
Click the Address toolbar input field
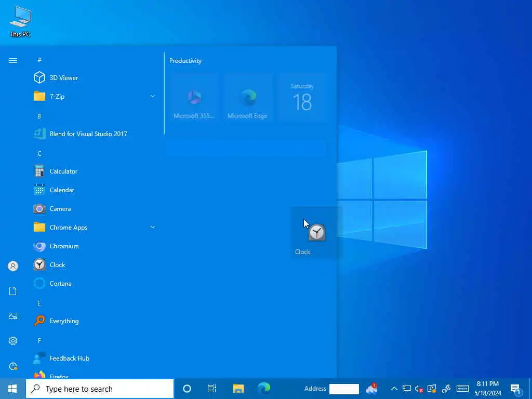pyautogui.click(x=344, y=389)
